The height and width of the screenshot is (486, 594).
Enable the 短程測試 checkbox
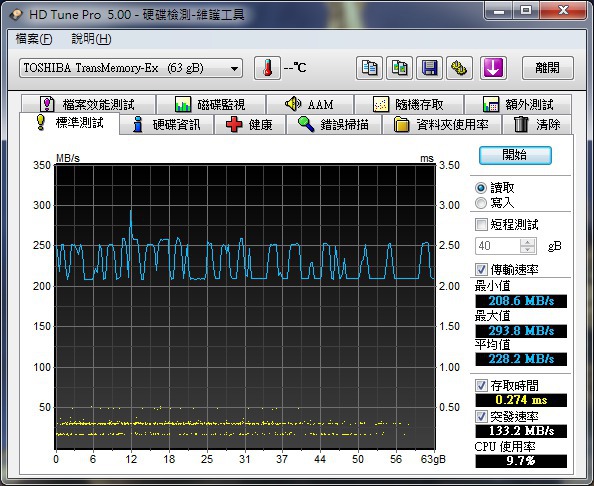pos(481,225)
